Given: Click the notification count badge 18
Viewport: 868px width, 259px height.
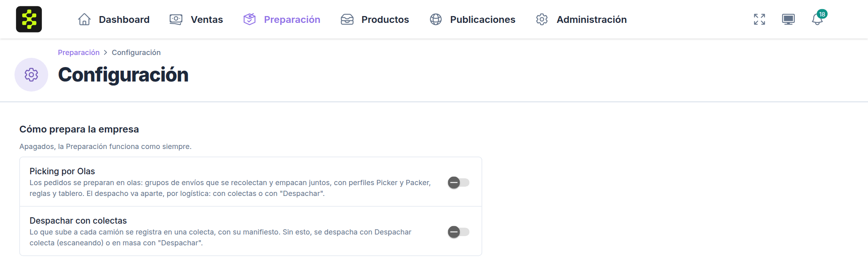Looking at the screenshot, I should point(822,14).
